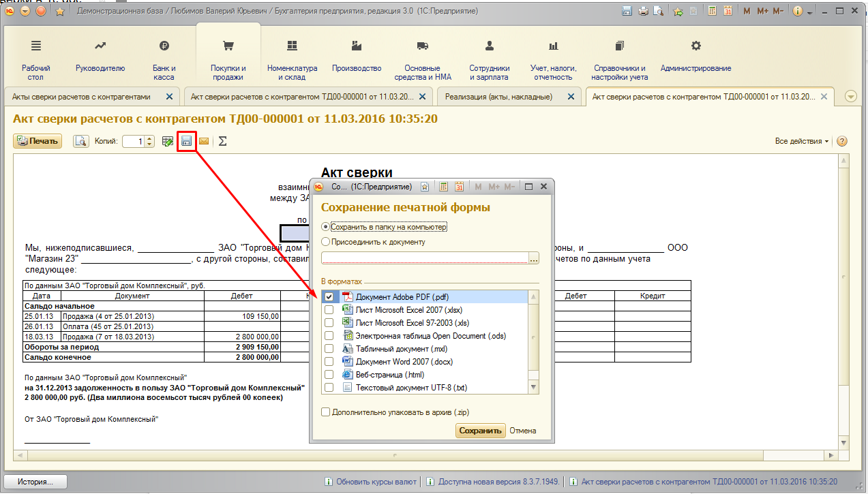This screenshot has height=494, width=868.
Task: Open the Сотрудники и зарплата section
Action: 490,59
